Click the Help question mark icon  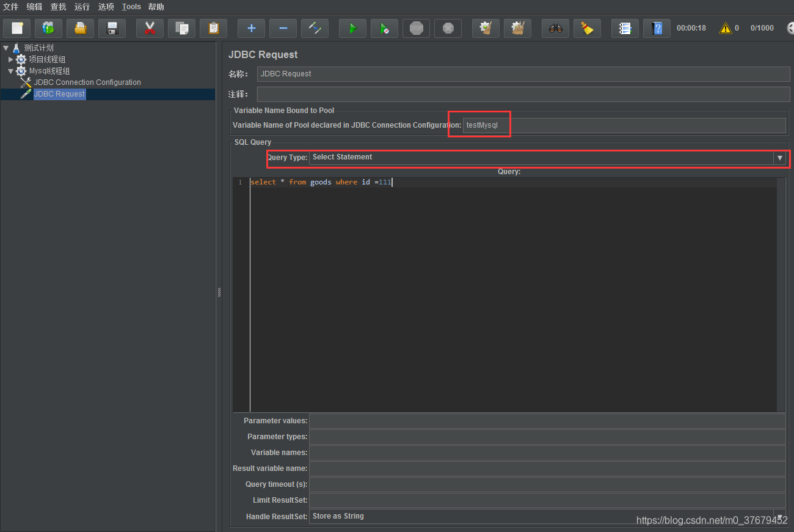click(657, 28)
